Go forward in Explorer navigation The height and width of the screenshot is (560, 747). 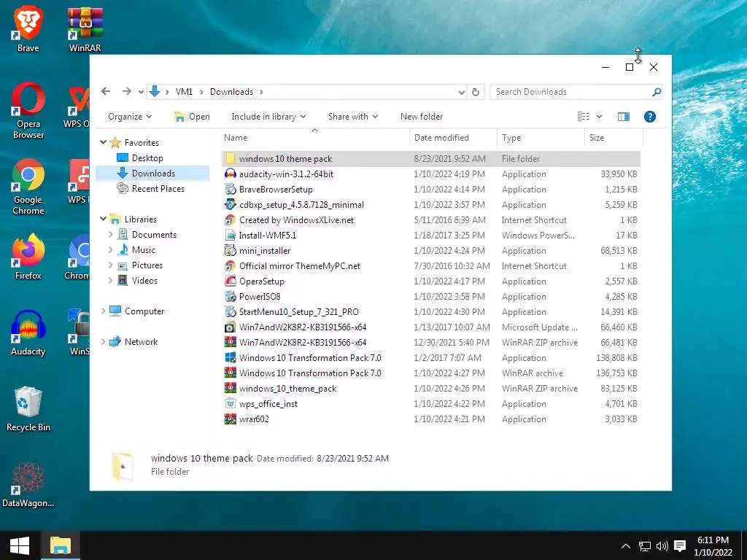tap(126, 91)
